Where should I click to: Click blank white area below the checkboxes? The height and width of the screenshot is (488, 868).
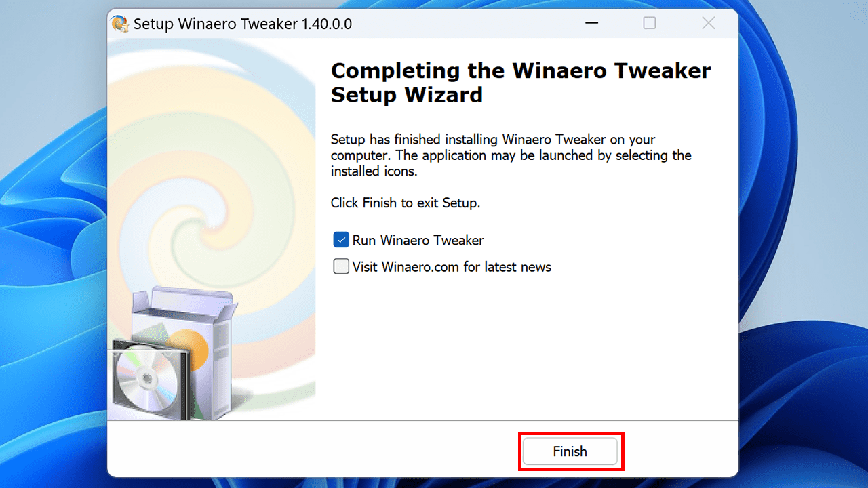526,346
